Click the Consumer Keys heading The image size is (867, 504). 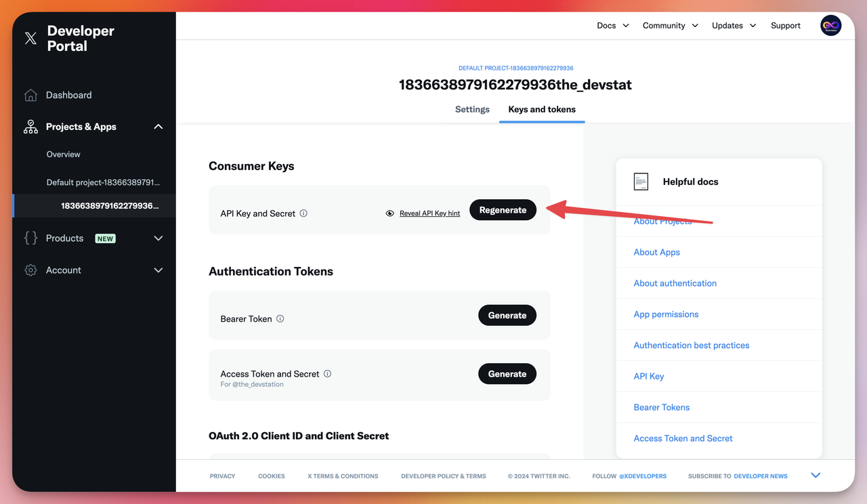[x=251, y=166]
